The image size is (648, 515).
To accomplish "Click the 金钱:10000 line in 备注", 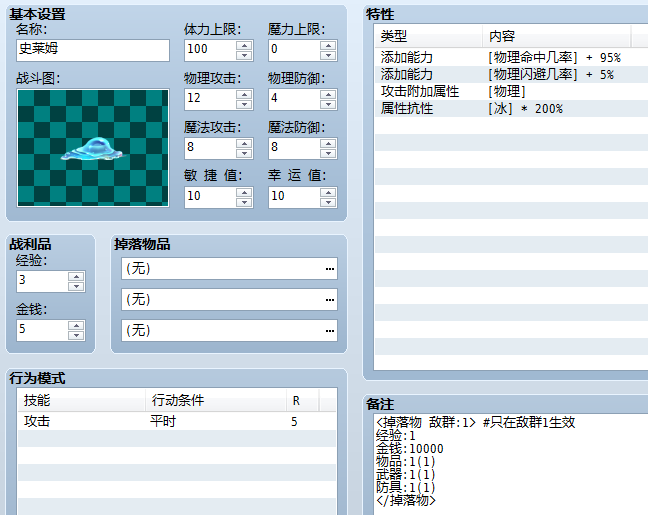I will point(410,448).
